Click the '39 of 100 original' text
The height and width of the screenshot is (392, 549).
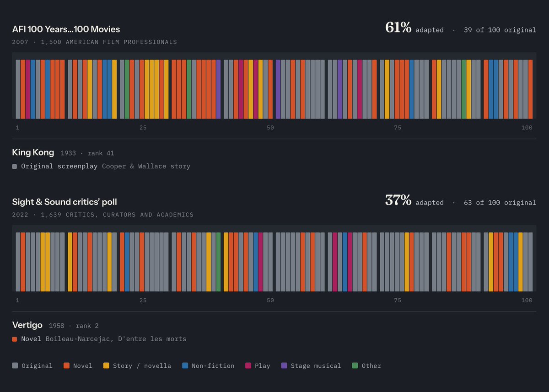(500, 30)
